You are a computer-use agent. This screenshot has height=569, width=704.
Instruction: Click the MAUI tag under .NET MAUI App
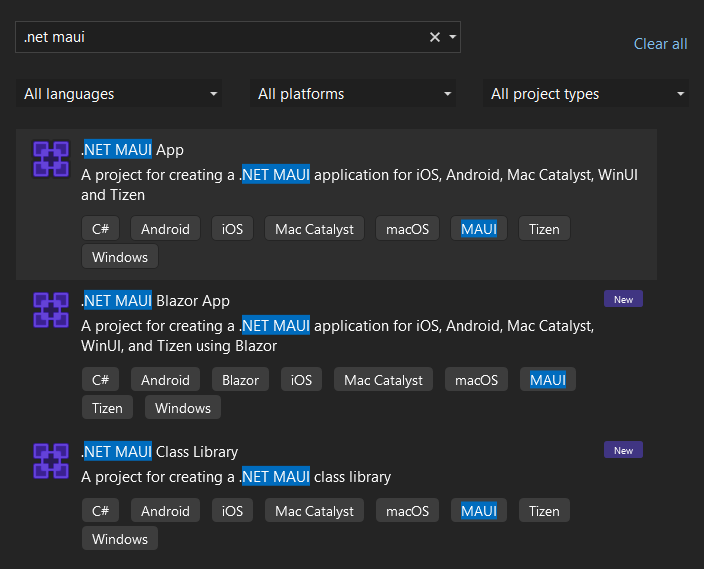(x=479, y=229)
